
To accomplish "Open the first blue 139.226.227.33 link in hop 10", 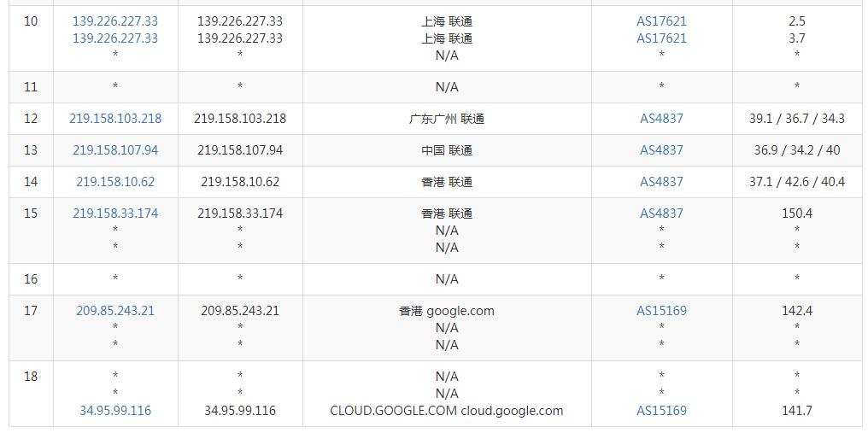I will [115, 20].
